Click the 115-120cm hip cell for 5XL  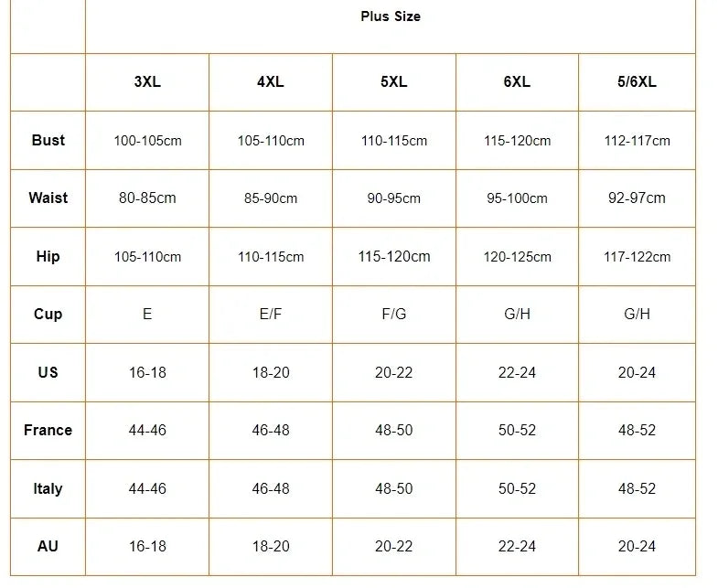point(394,256)
